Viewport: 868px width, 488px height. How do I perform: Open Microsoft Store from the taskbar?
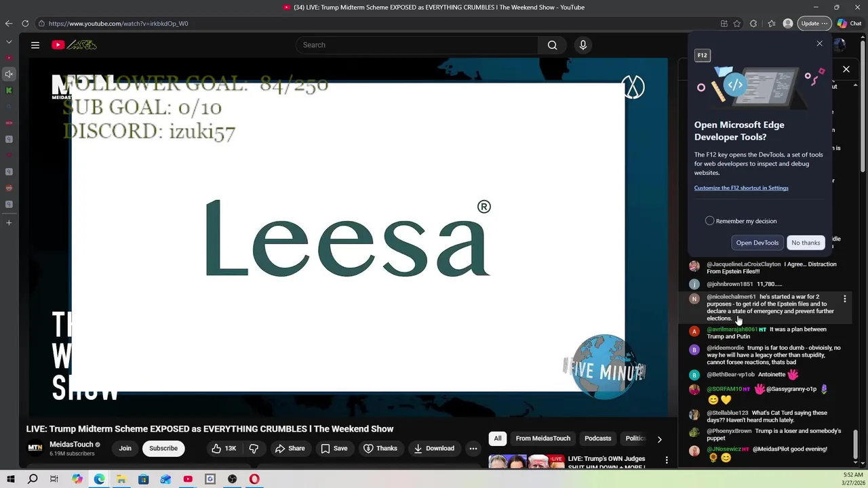click(144, 479)
